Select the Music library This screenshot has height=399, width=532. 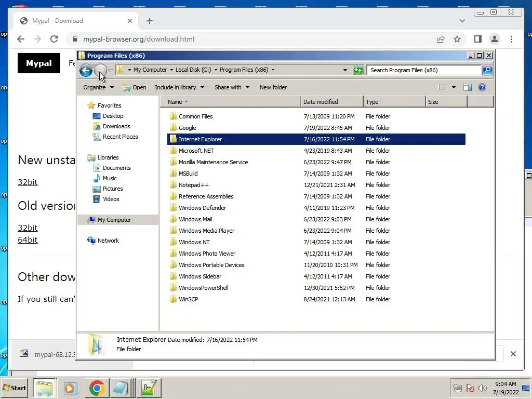point(105,178)
